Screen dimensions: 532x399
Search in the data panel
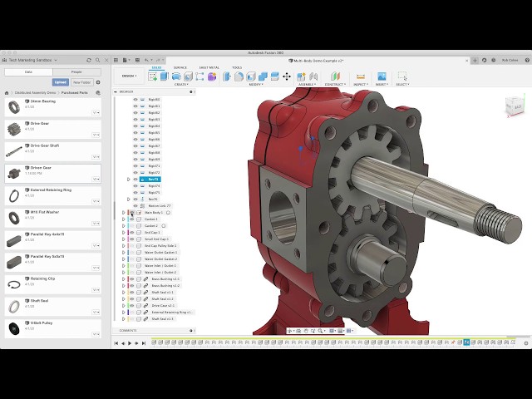(x=98, y=60)
